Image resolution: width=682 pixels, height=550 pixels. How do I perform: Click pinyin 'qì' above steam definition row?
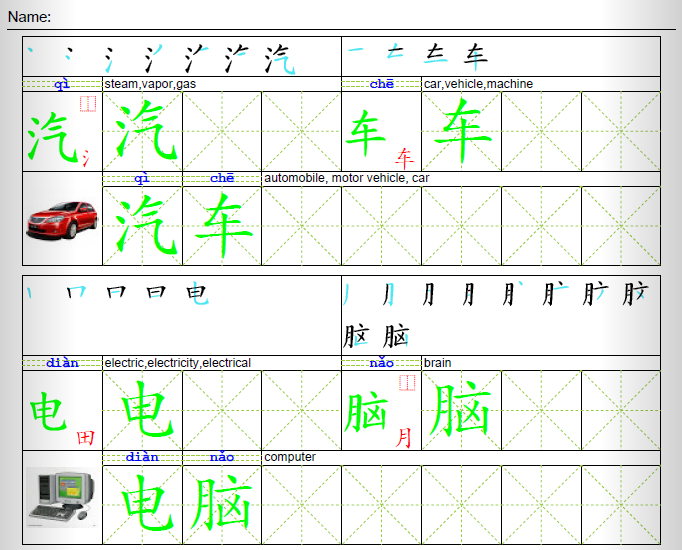(62, 84)
